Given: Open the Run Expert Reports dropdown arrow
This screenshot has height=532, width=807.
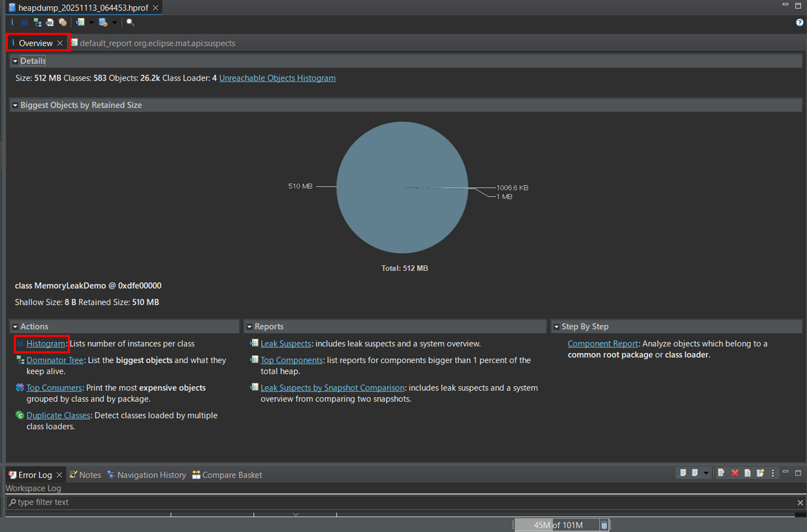Looking at the screenshot, I should pos(91,22).
